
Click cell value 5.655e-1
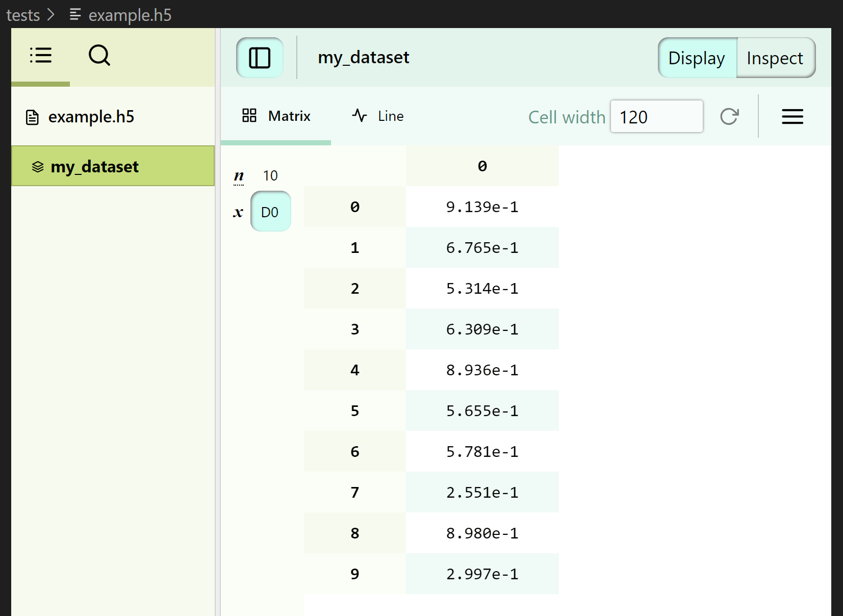pyautogui.click(x=482, y=410)
